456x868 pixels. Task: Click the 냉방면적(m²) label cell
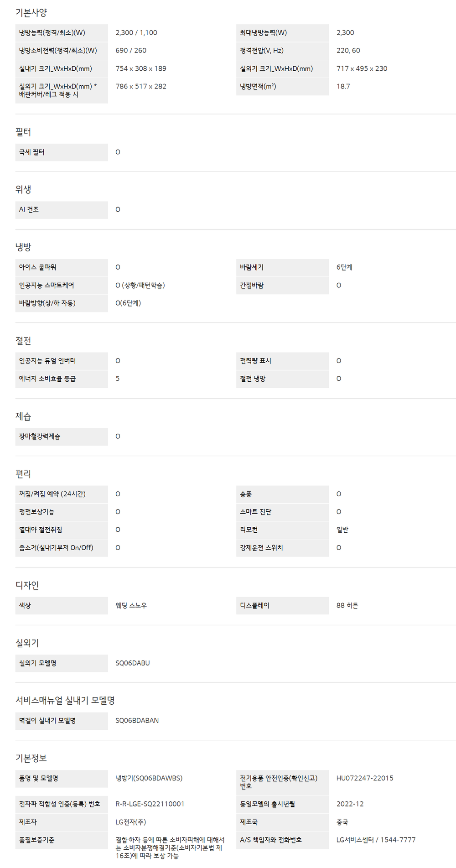coord(258,87)
